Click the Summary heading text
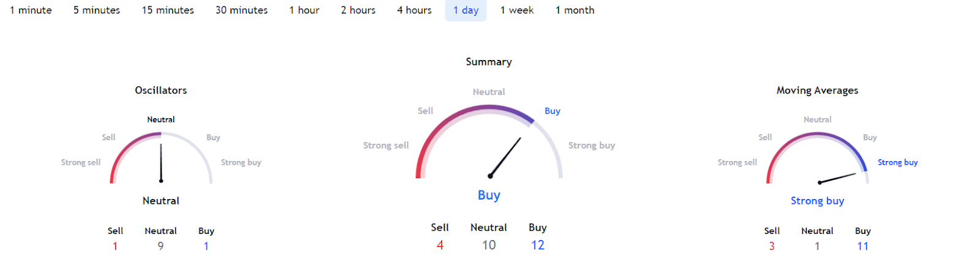The width and height of the screenshot is (980, 278). tap(489, 62)
